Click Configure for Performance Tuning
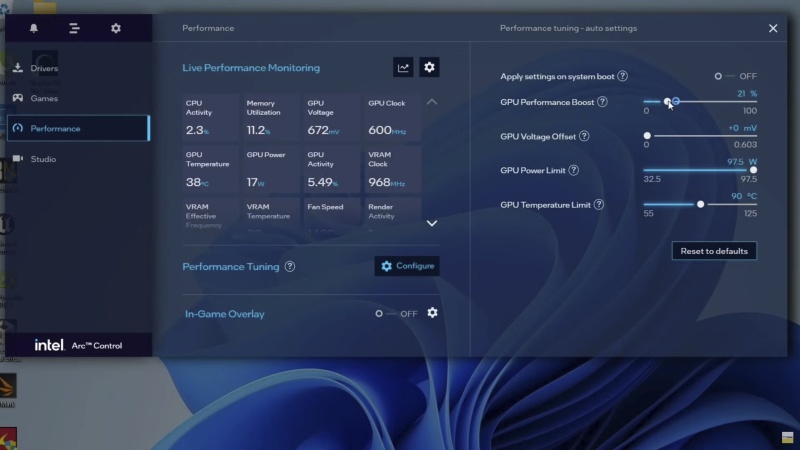Screen dimensions: 800x450 pyautogui.click(x=407, y=266)
